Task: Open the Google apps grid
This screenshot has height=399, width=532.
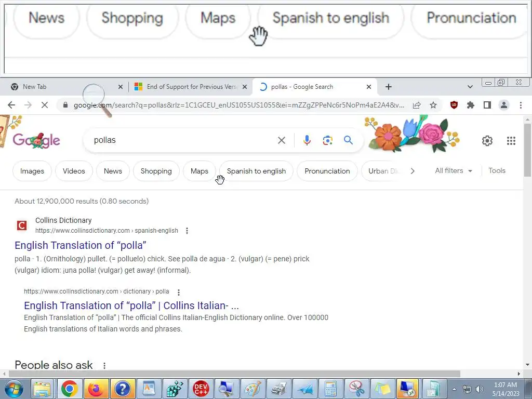Action: [511, 140]
